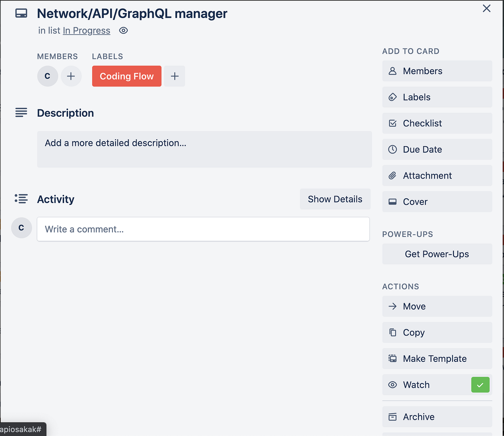Copy the card with the Copy action
The image size is (504, 436).
tap(437, 333)
